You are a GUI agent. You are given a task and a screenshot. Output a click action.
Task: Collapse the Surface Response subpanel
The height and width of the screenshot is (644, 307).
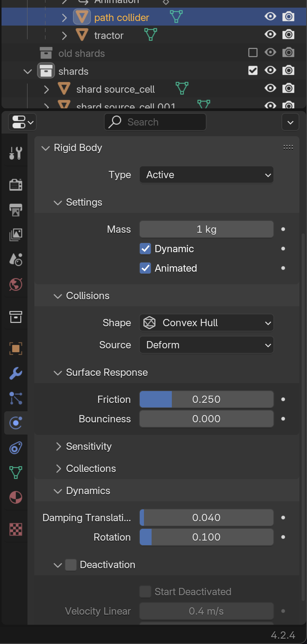tap(58, 373)
